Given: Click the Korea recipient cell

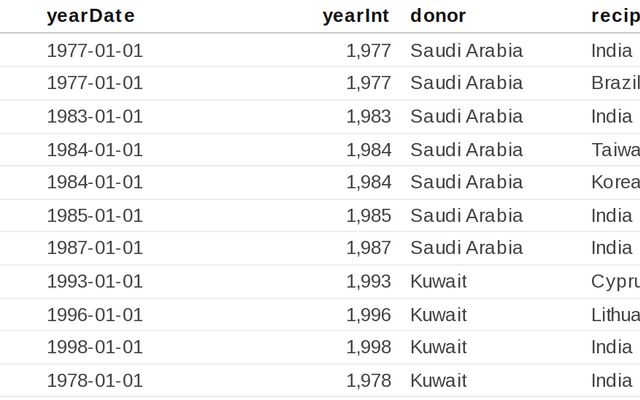Looking at the screenshot, I should coord(614,182).
